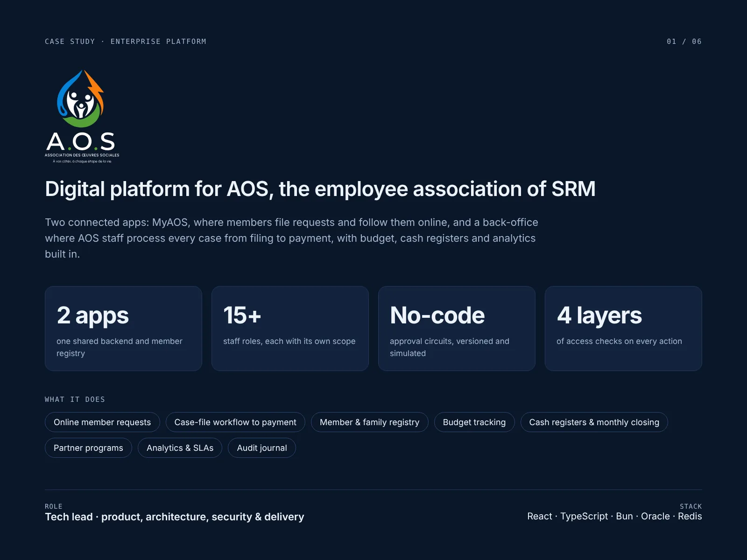This screenshot has width=747, height=560.
Task: Select the 'Member & family registry' pill
Action: click(x=370, y=422)
